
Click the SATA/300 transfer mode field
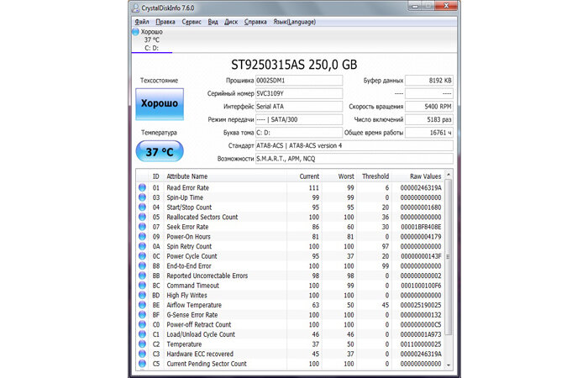click(x=299, y=119)
